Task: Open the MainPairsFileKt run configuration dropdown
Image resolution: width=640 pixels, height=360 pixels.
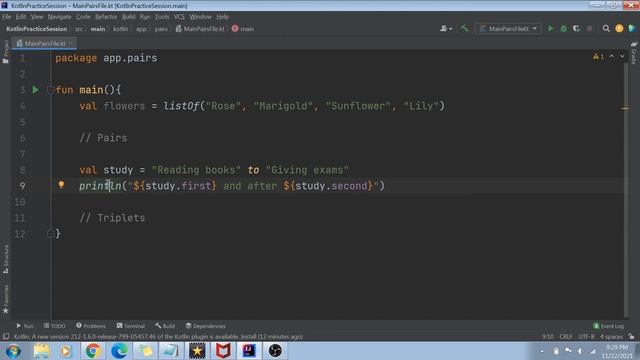Action: [x=508, y=29]
